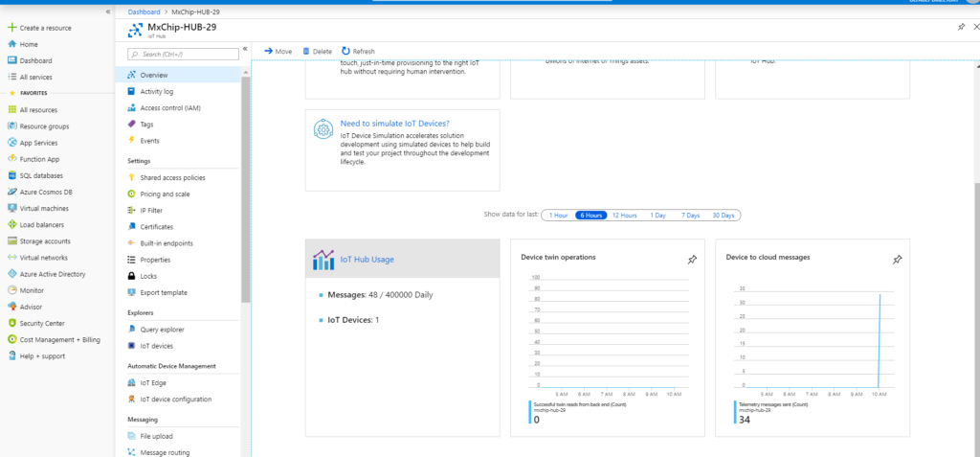Switch chart data to 30 Days

click(723, 216)
